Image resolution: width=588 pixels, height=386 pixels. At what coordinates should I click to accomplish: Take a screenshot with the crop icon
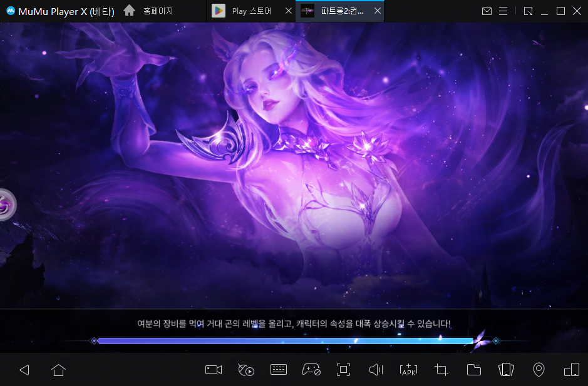click(441, 370)
